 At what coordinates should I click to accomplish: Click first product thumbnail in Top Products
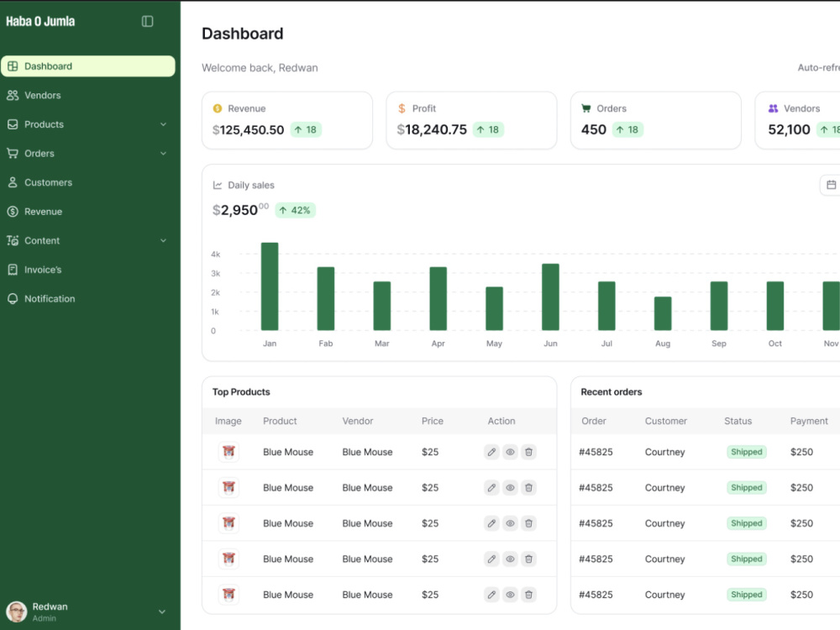(228, 452)
